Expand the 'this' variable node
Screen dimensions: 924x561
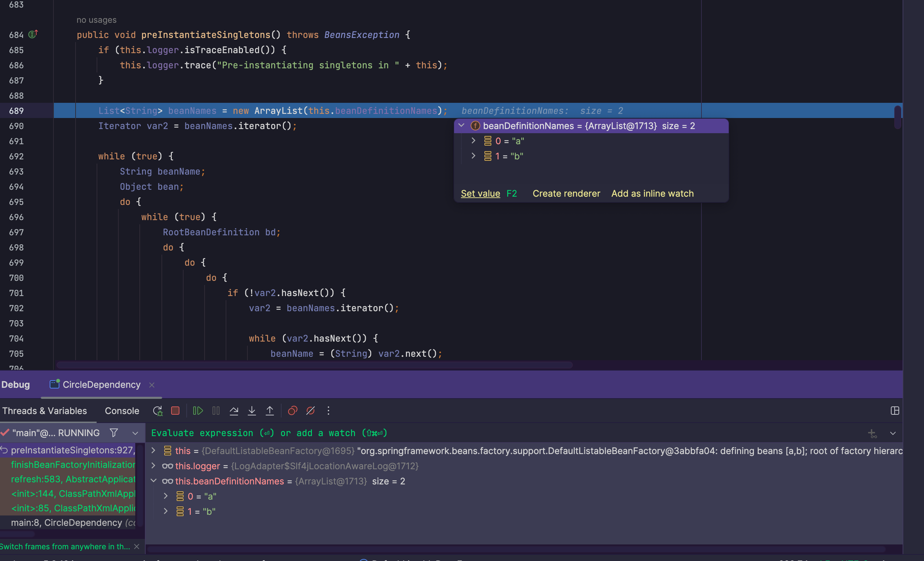coord(154,450)
